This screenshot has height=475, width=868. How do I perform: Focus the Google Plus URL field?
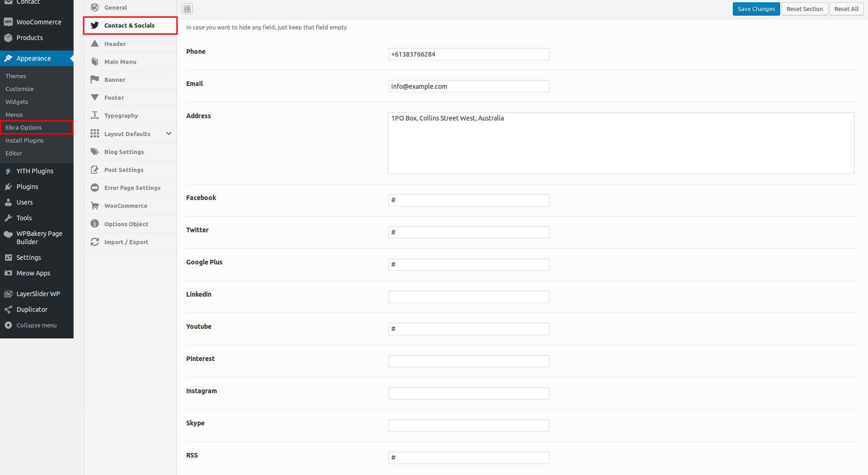pos(468,264)
